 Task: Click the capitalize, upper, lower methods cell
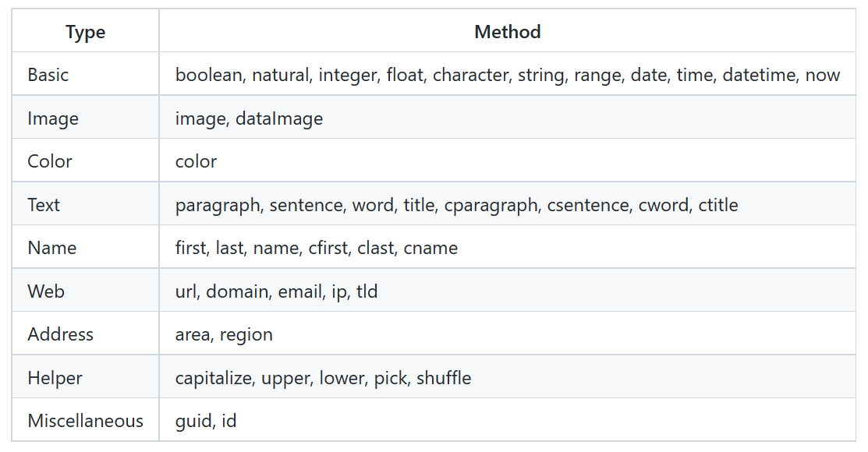[507, 376]
